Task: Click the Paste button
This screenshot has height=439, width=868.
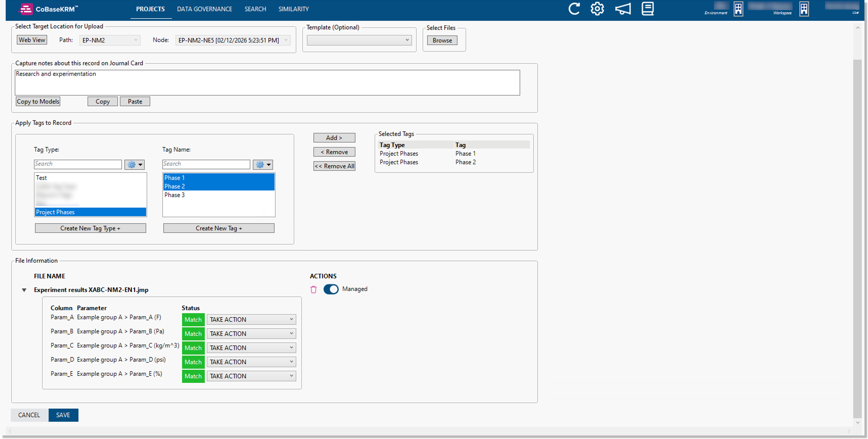Action: [135, 101]
